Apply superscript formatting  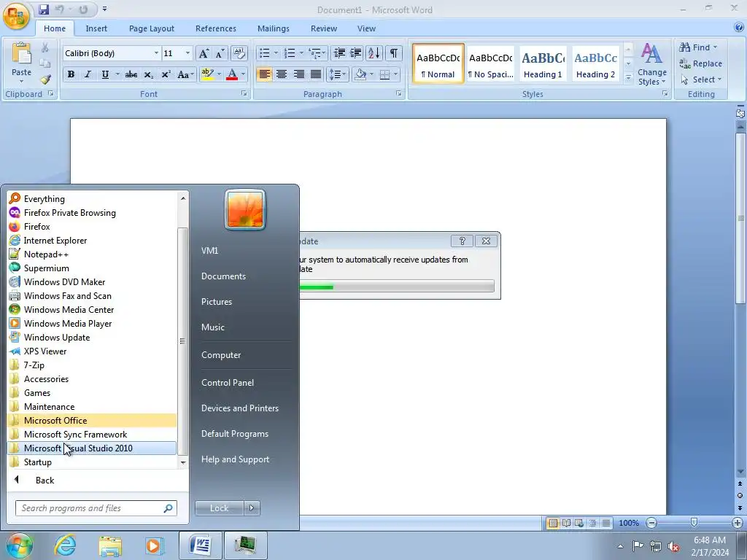(166, 74)
